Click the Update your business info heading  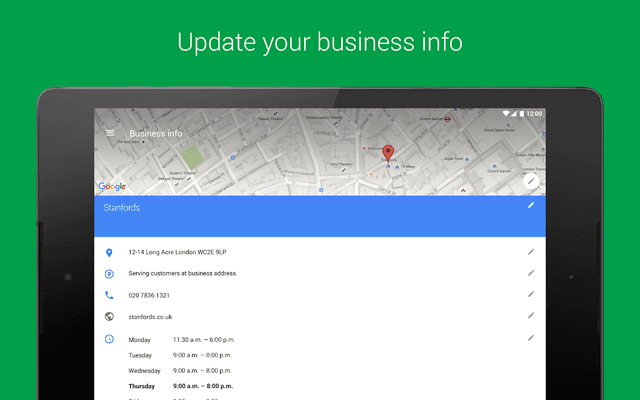(320, 42)
